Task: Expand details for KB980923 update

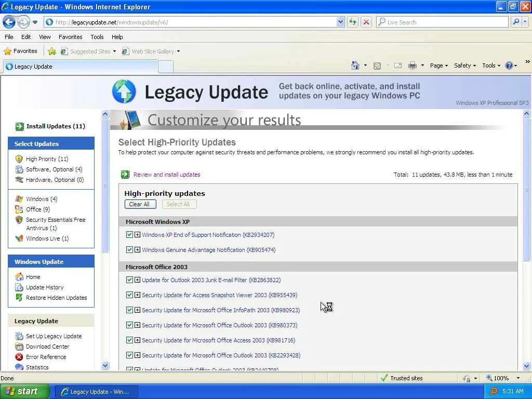Action: pos(137,310)
